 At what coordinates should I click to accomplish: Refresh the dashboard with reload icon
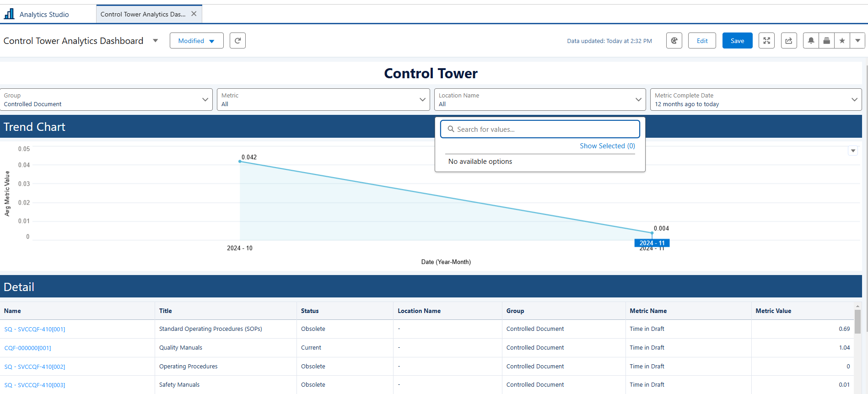pos(237,41)
